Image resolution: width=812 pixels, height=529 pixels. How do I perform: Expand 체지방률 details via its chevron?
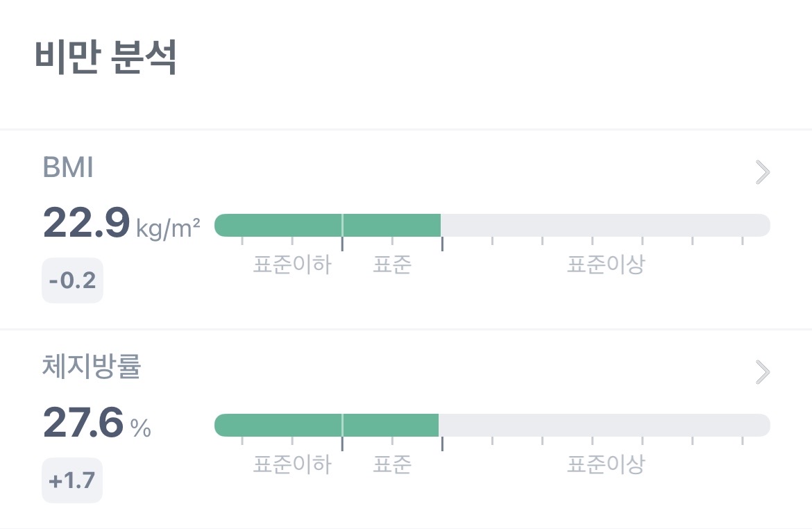[x=762, y=373]
